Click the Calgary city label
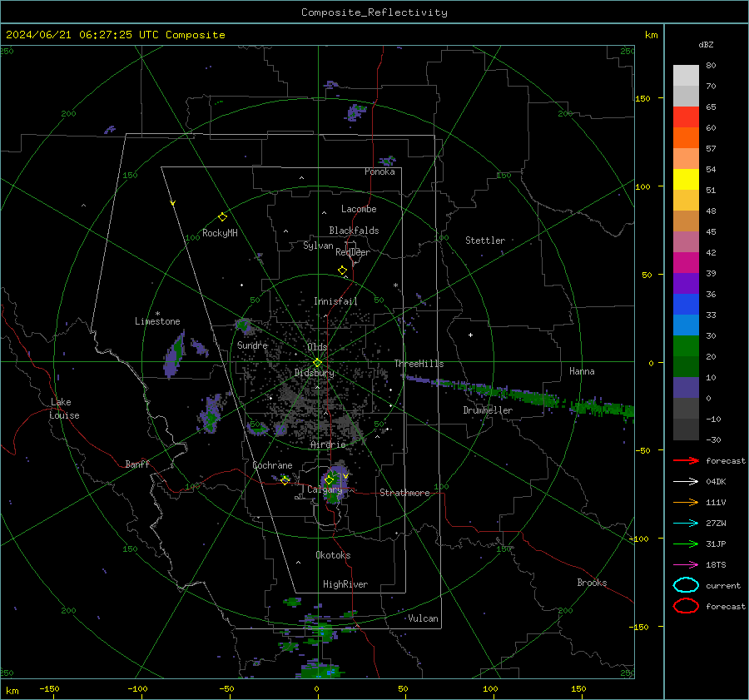 pyautogui.click(x=325, y=489)
